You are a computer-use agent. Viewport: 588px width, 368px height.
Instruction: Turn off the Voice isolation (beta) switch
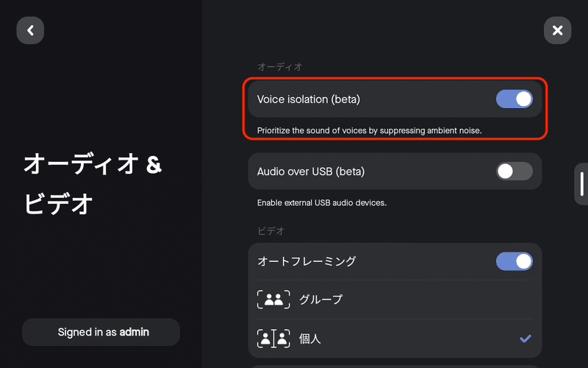(x=514, y=99)
